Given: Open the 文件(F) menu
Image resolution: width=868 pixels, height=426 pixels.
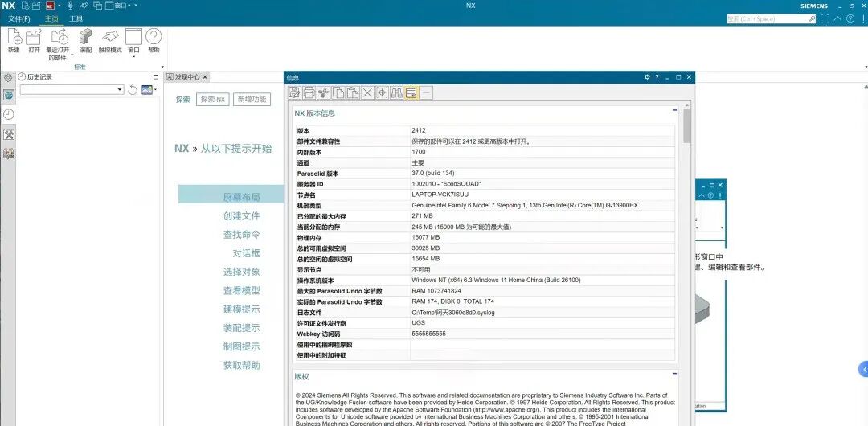Looking at the screenshot, I should click(x=19, y=18).
